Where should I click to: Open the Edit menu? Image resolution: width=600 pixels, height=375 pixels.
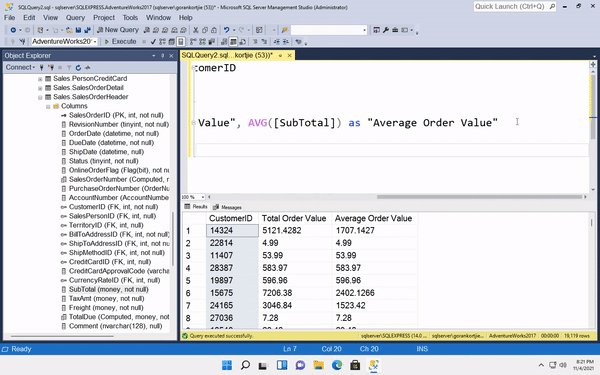(x=29, y=18)
